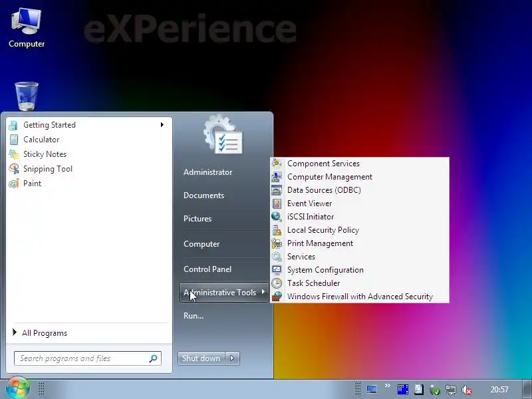The image size is (532, 399).
Task: Show hidden toolbar items chevron
Action: click(x=388, y=386)
